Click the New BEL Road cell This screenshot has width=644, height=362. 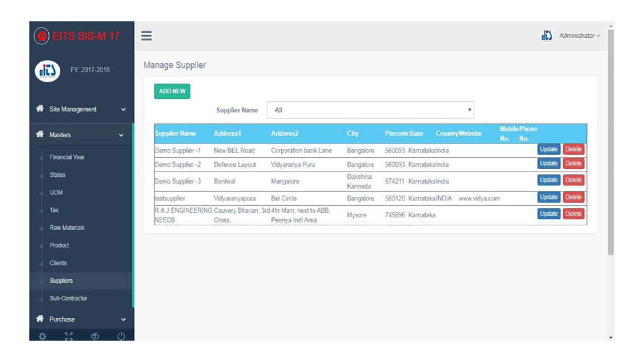click(234, 150)
